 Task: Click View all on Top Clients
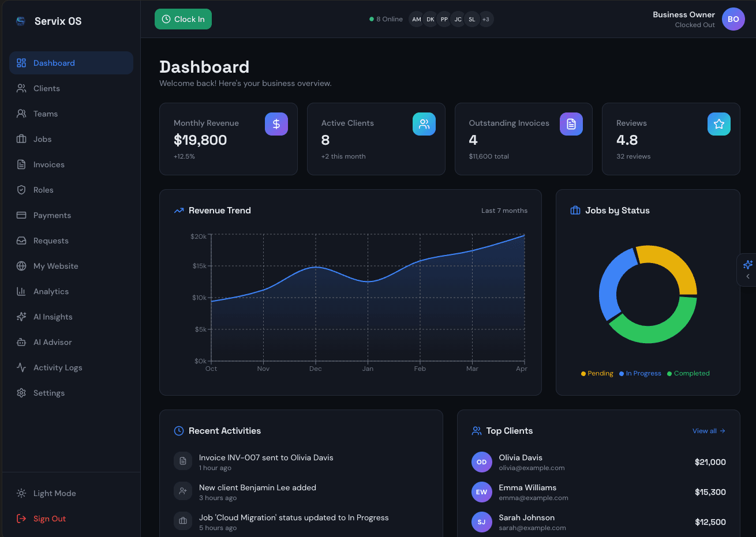point(708,431)
